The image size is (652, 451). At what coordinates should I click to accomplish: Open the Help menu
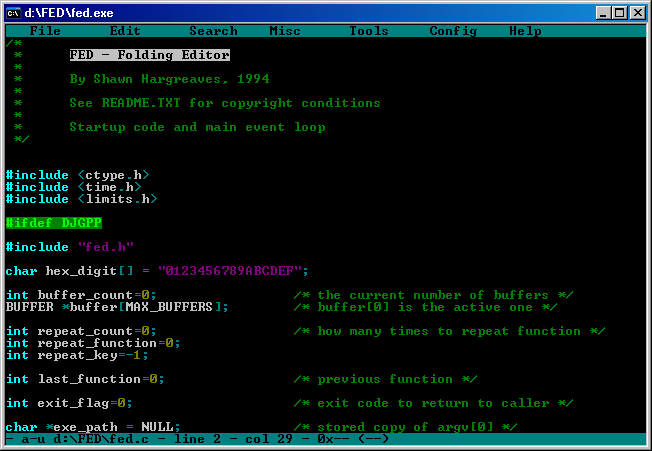(525, 31)
